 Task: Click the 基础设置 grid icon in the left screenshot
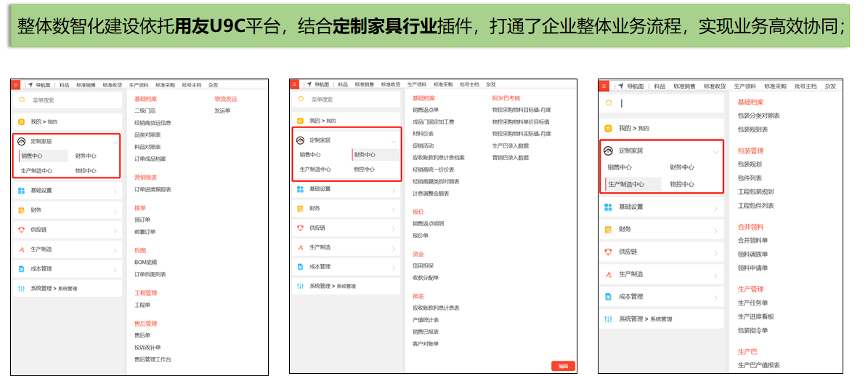[22, 191]
